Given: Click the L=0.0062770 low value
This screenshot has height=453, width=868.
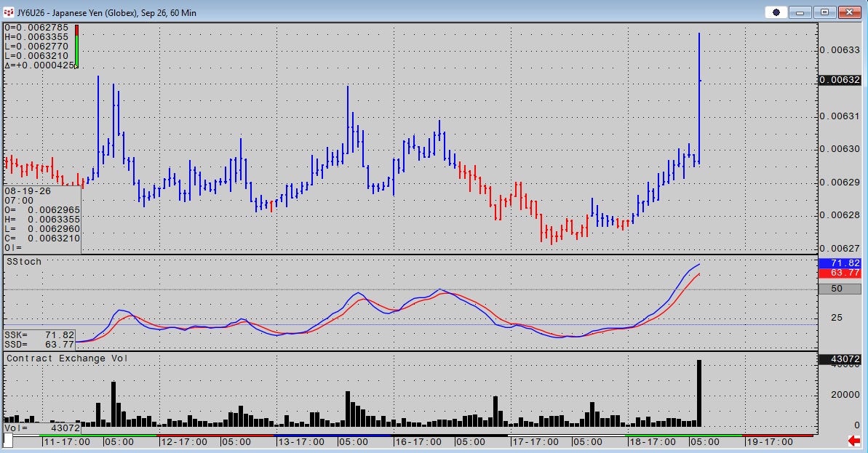Looking at the screenshot, I should point(36,46).
